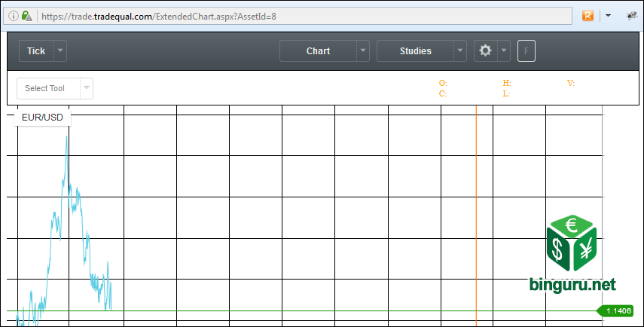Click the Select Tool dropdown arrow

pyautogui.click(x=87, y=88)
